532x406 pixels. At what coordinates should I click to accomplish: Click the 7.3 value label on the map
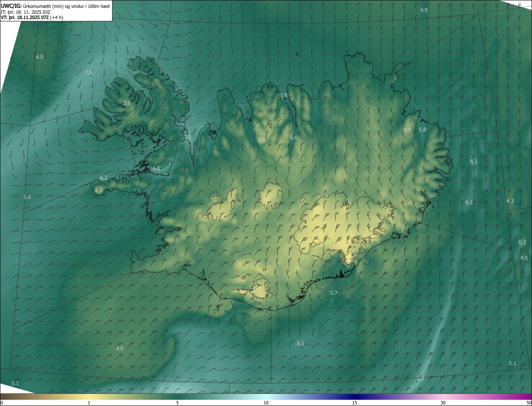pyautogui.click(x=420, y=378)
